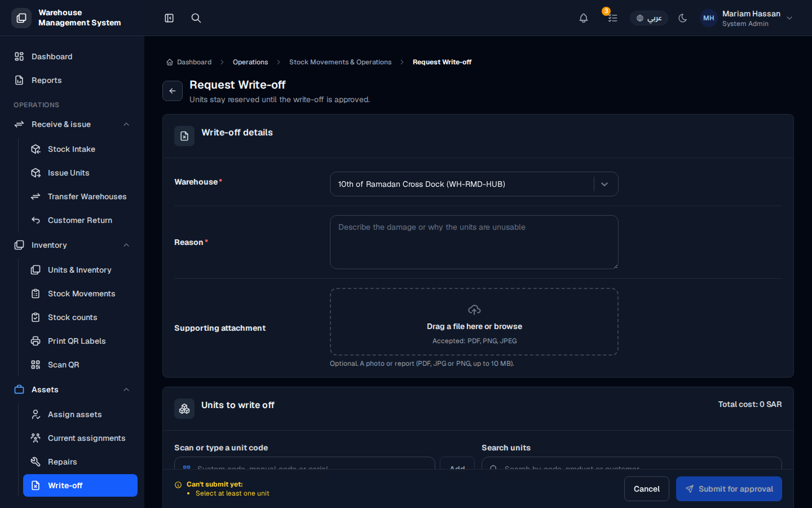Collapse the Inventory section
This screenshot has width=812, height=508.
point(126,245)
